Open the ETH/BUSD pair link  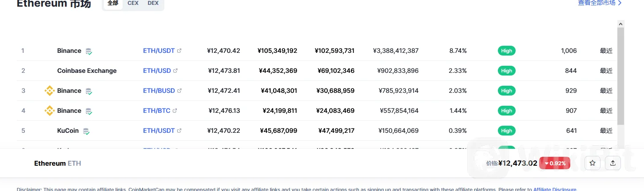(x=159, y=91)
